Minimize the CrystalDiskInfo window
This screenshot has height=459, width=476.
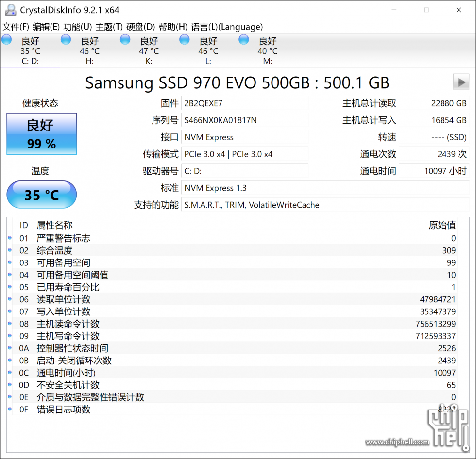[x=394, y=10]
